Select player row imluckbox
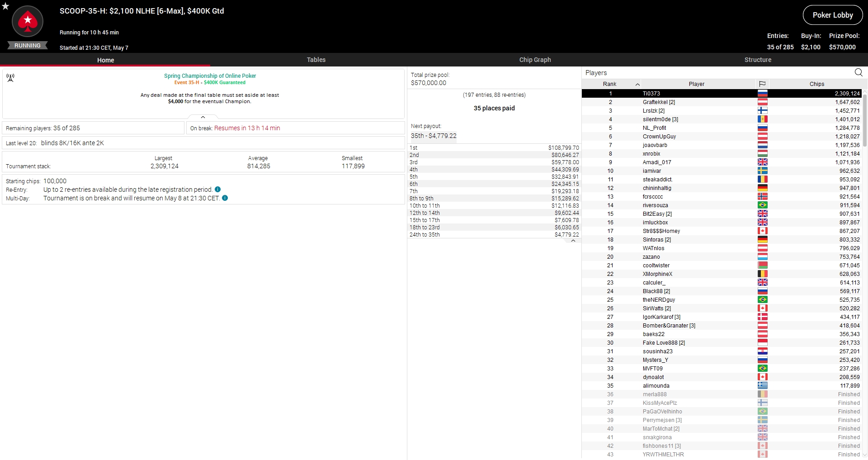 point(722,223)
